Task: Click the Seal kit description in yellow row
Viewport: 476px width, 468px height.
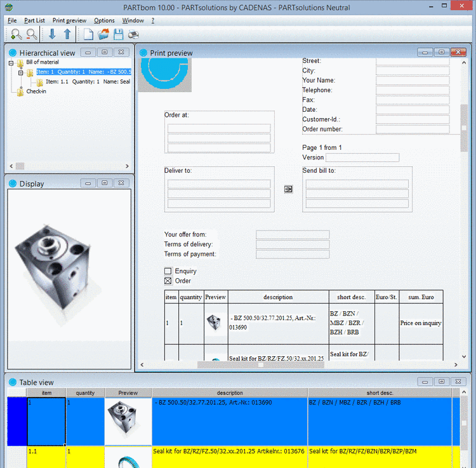Action: click(228, 451)
